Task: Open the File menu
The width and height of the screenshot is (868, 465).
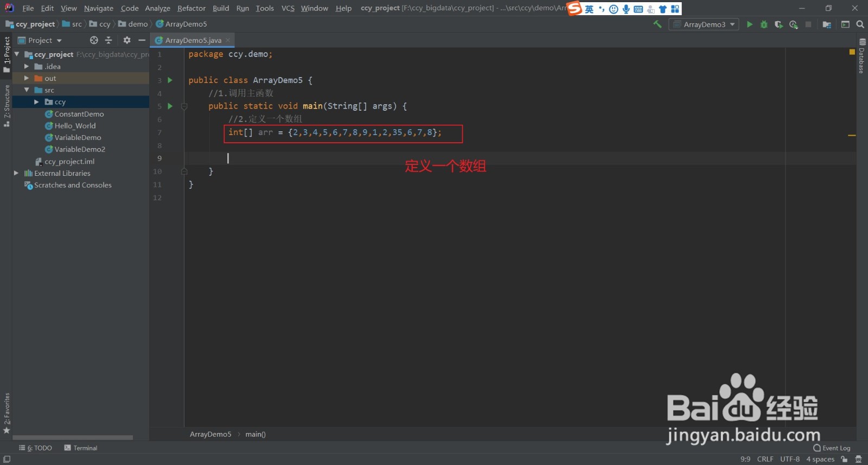Action: tap(28, 8)
